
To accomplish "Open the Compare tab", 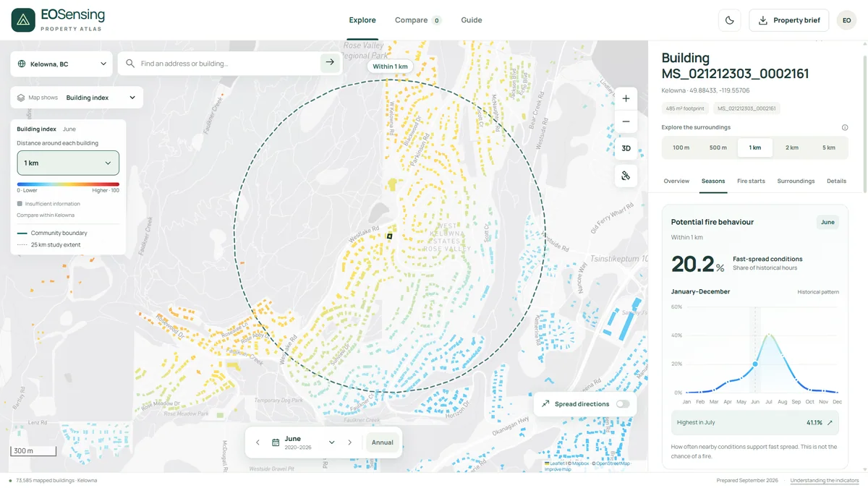I will [x=418, y=20].
